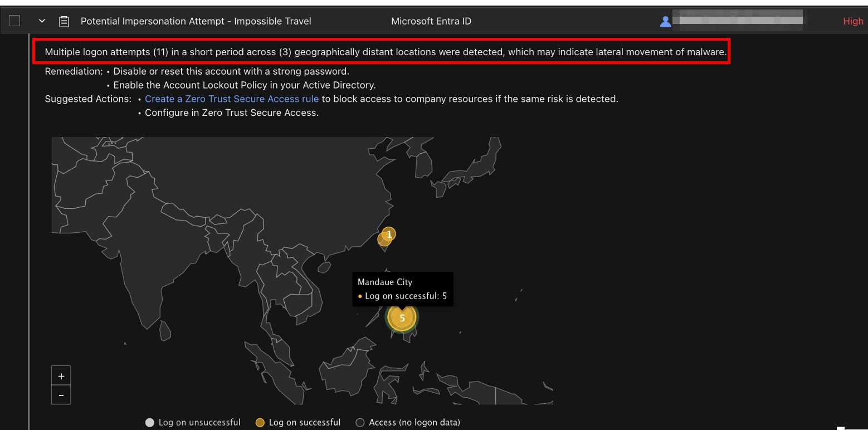Click the Mandaue City tooltip box

[x=402, y=289]
